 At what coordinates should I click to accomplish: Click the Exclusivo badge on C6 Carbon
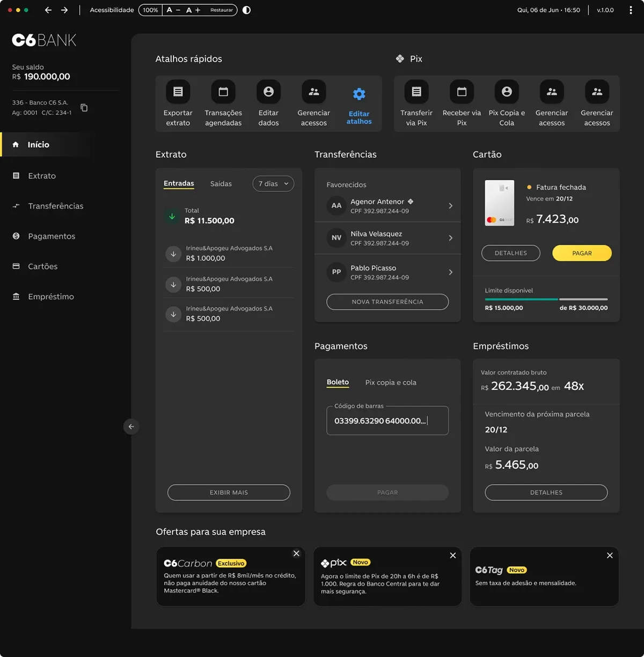pyautogui.click(x=231, y=564)
